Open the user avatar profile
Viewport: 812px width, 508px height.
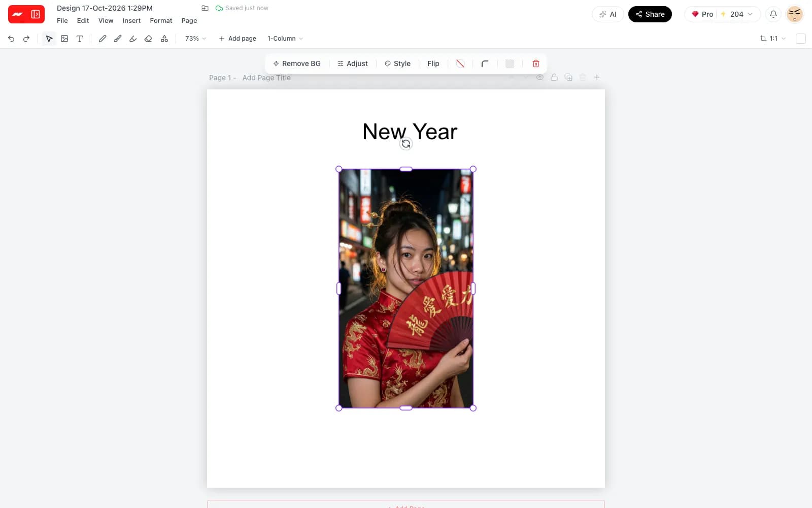click(795, 14)
